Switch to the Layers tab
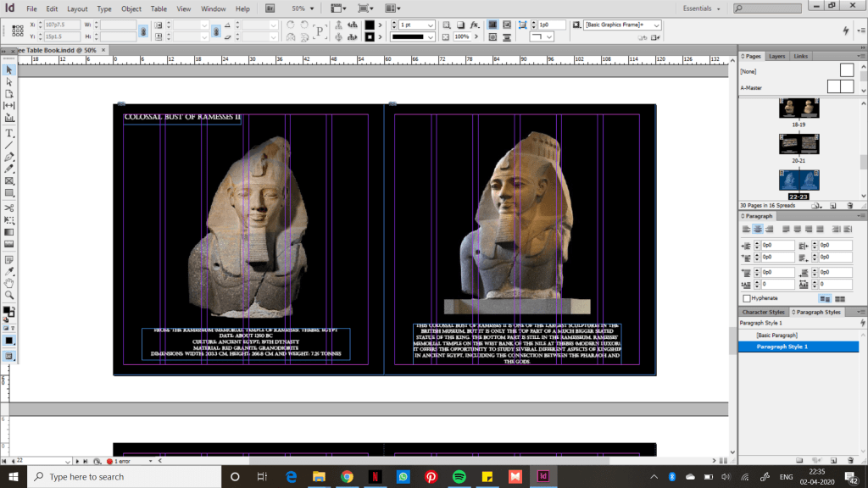Screen dimensions: 868x488 (x=776, y=56)
